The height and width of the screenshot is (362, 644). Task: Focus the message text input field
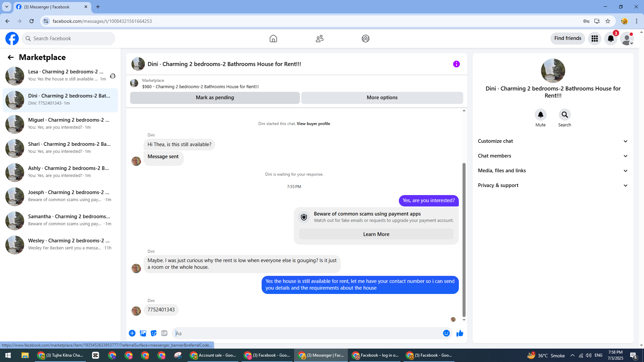click(307, 333)
